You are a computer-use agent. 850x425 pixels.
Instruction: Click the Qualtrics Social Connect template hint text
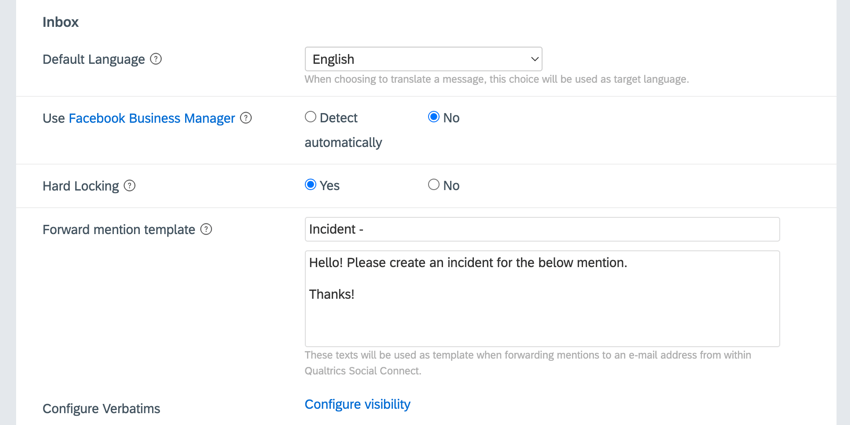528,363
